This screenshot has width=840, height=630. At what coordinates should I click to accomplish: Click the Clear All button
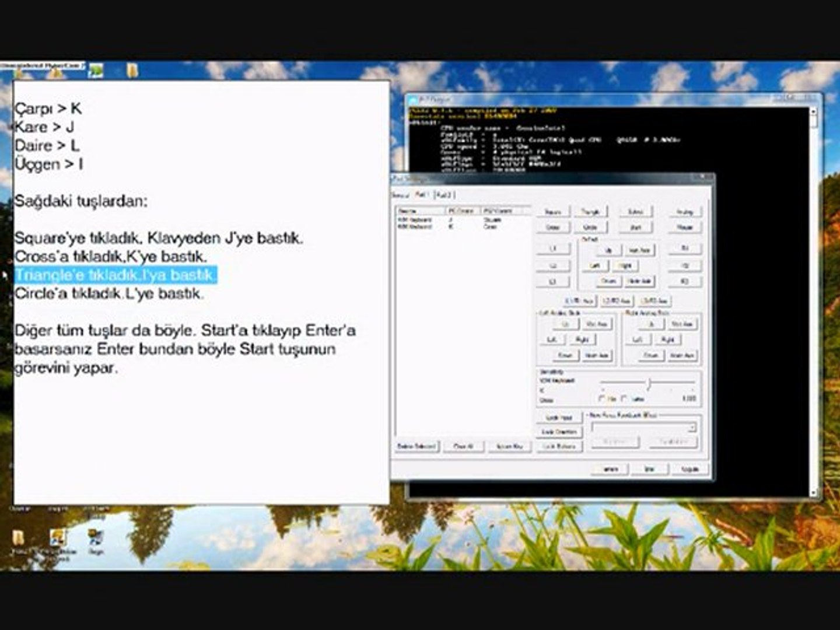[x=463, y=447]
